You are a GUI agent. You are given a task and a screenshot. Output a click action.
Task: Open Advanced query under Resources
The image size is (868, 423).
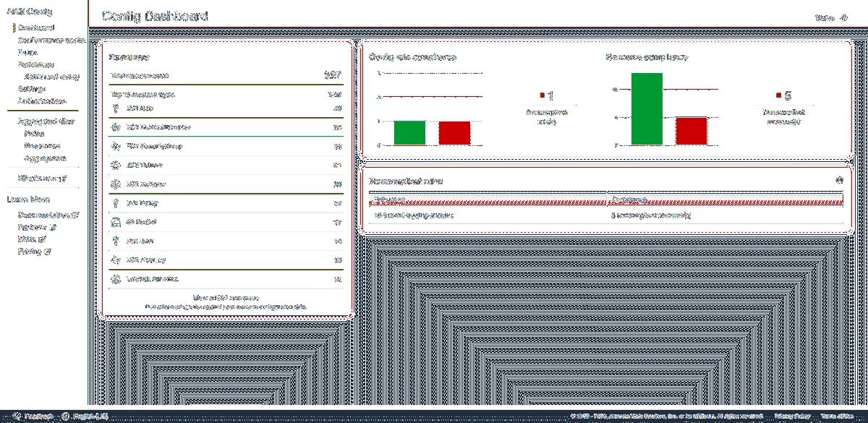click(x=51, y=77)
